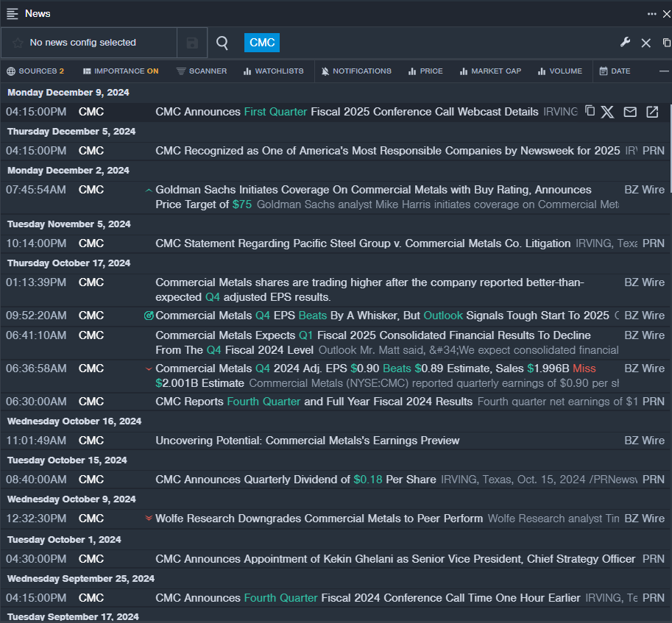Screen dimensions: 672x623
Task: Open the Goldman Sachs Initiates Coverage headline
Action: pyautogui.click(x=373, y=190)
